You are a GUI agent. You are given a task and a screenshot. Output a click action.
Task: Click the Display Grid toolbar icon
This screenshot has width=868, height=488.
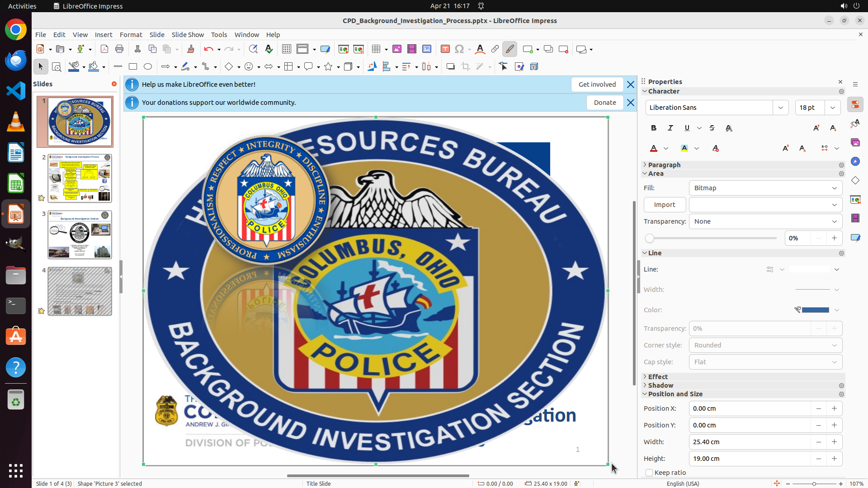pyautogui.click(x=286, y=49)
